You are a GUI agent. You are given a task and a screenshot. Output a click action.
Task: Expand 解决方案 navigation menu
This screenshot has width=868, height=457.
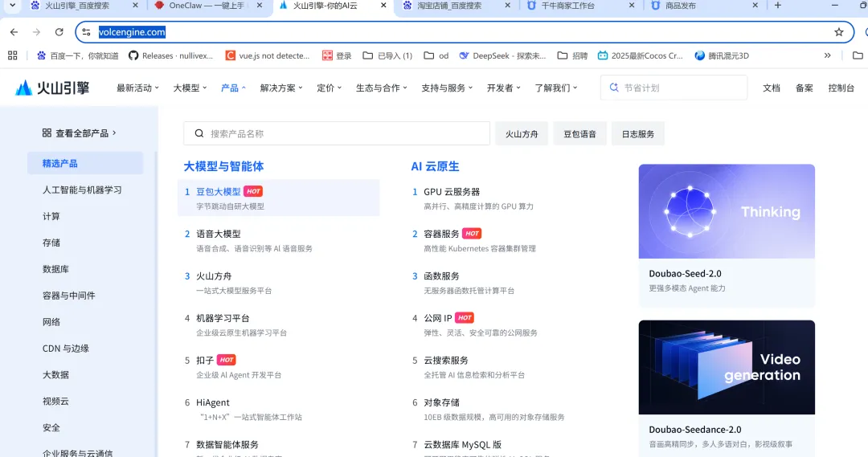click(281, 88)
